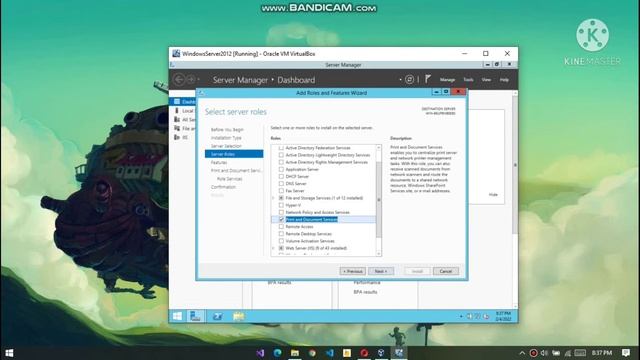Select the Dashboard icon in sidebar
This screenshot has width=640, height=360.
177,101
